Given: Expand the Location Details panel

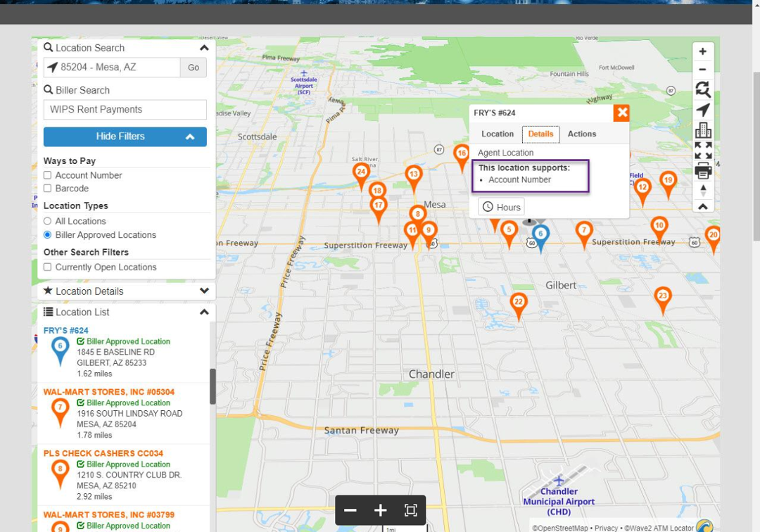Looking at the screenshot, I should pyautogui.click(x=204, y=291).
